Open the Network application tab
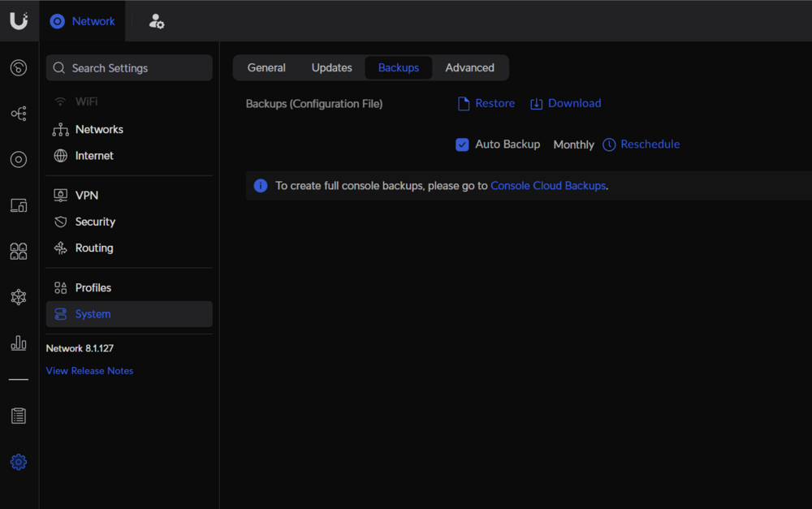Screen dimensions: 812x509 82,21
